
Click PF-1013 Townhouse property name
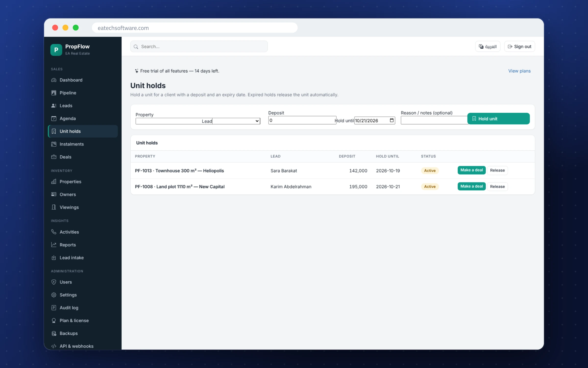coord(179,171)
